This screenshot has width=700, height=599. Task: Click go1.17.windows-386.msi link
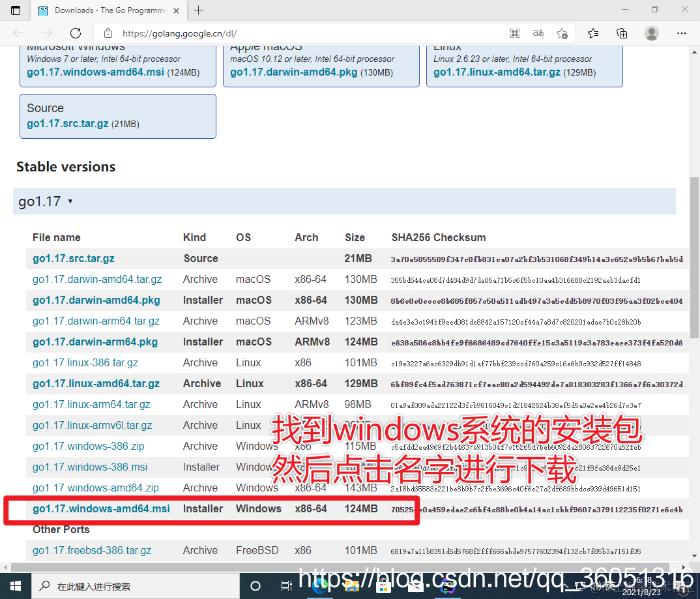90,467
